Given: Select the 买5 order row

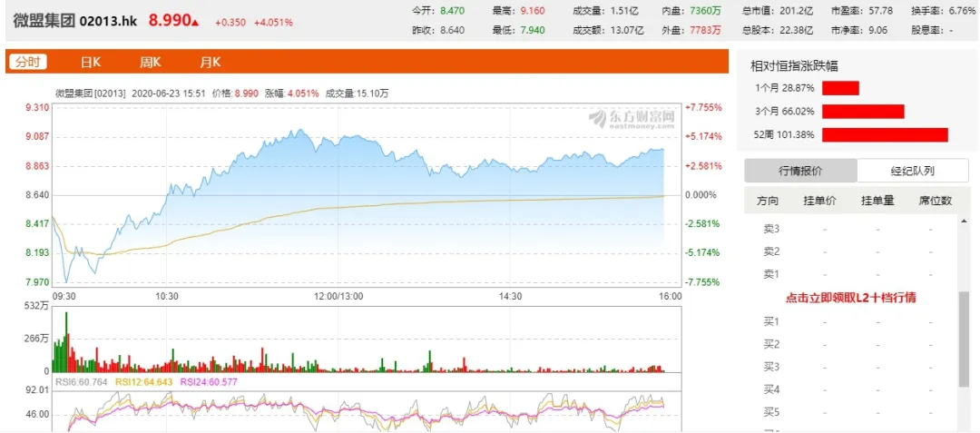Looking at the screenshot, I should click(x=850, y=412).
